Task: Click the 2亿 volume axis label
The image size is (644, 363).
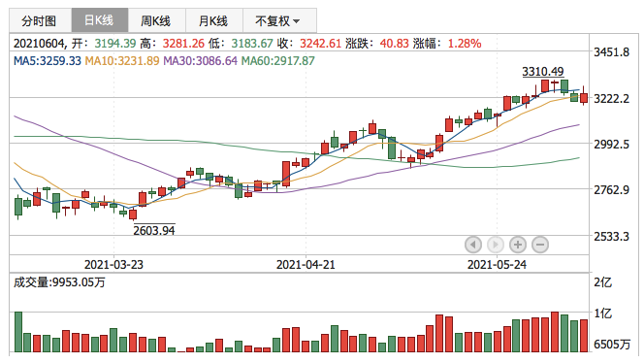Action: point(603,282)
